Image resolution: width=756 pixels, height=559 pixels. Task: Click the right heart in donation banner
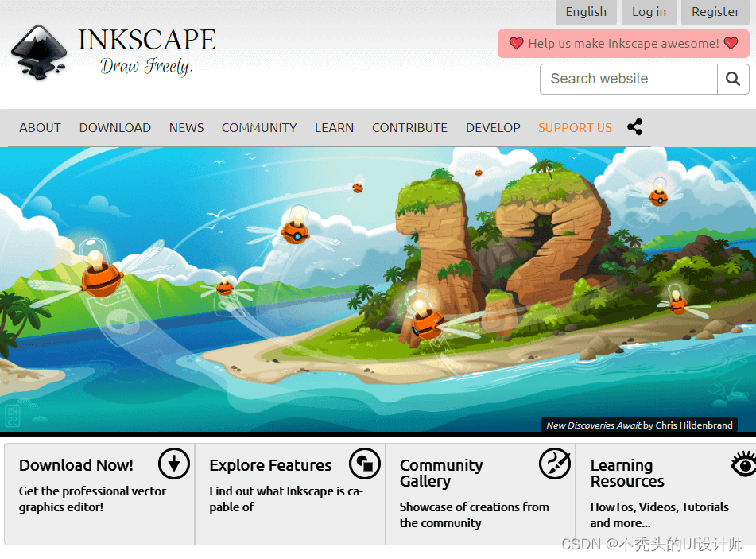(731, 44)
